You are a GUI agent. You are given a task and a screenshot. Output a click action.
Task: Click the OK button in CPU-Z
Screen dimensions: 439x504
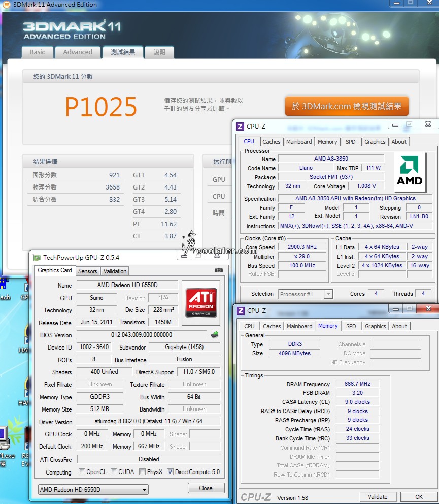click(419, 497)
